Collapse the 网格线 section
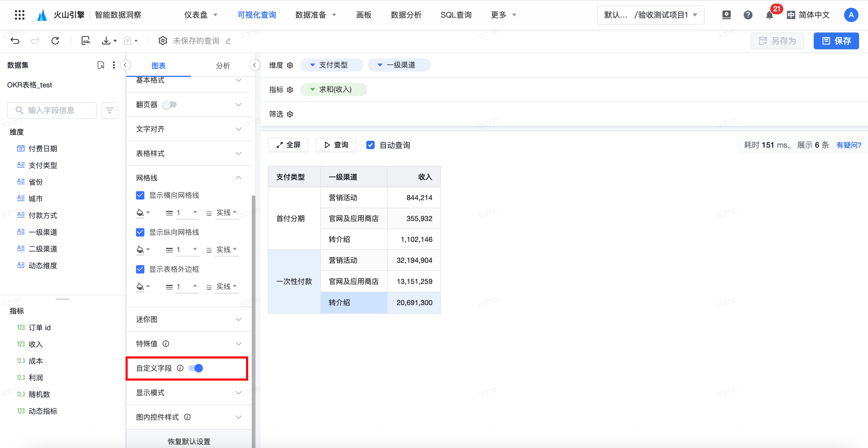868x448 pixels. [x=189, y=178]
